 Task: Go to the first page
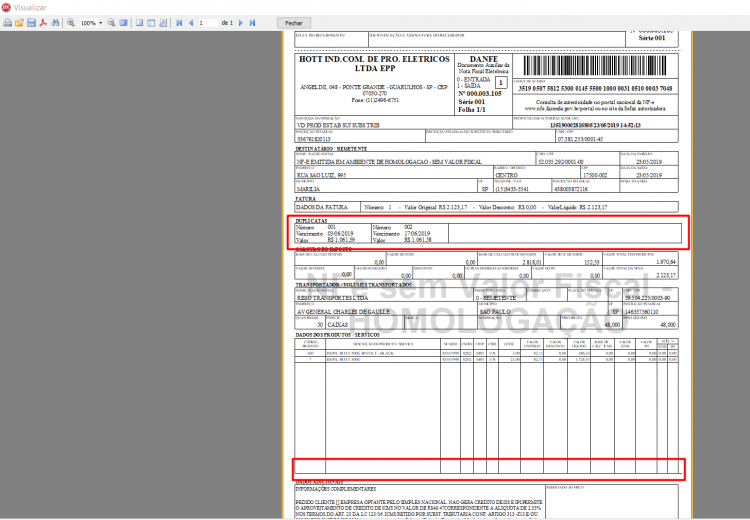(x=179, y=22)
